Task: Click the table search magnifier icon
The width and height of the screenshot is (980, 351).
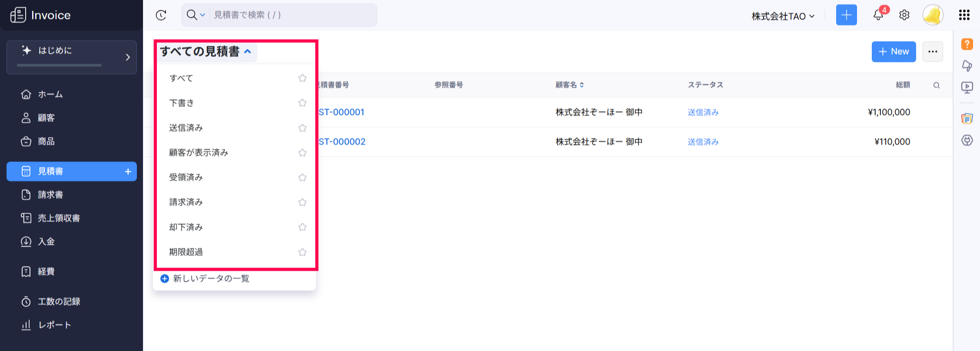Action: (x=937, y=85)
